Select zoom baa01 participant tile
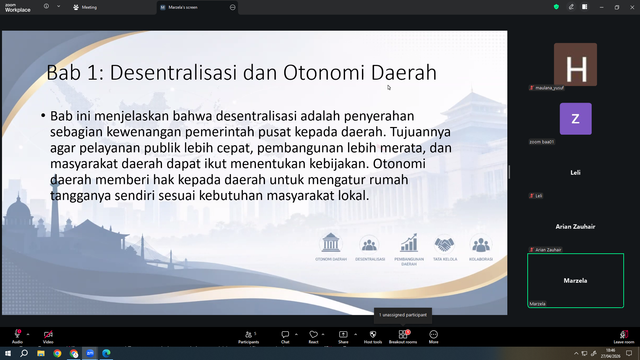Viewport: 640px width, 360px height. (575, 119)
